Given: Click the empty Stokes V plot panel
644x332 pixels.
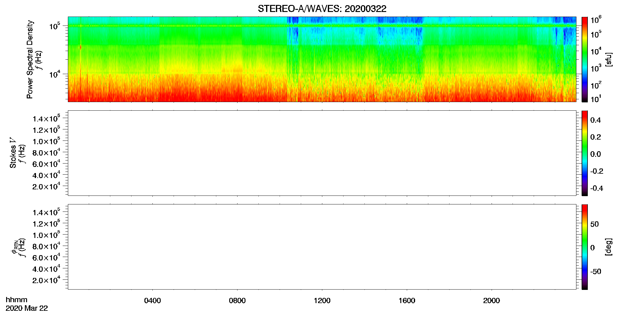Looking at the screenshot, I should click(322, 153).
